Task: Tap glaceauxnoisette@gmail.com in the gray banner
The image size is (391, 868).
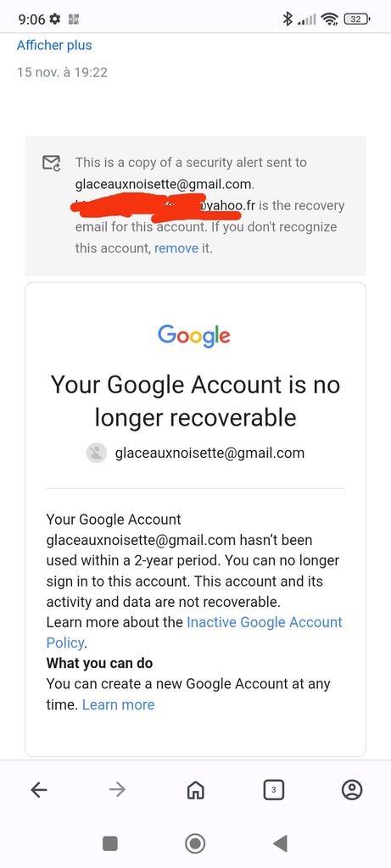Action: coord(164,184)
